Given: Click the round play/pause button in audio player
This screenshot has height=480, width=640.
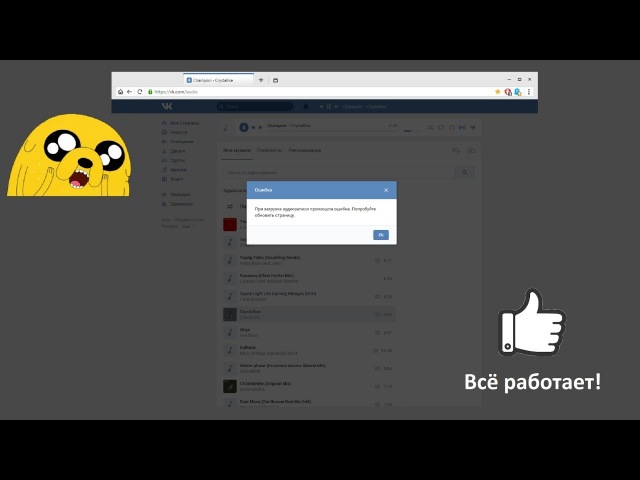Looking at the screenshot, I should 244,127.
